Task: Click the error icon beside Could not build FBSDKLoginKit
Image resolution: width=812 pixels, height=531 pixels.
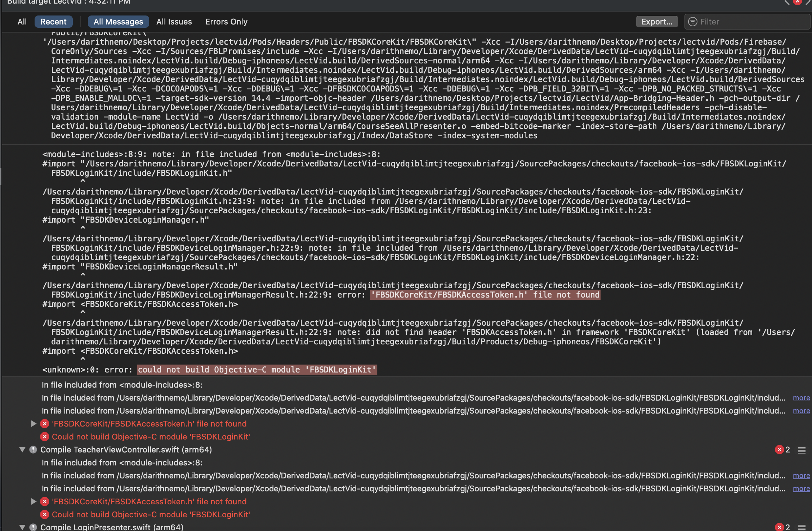Action: pos(45,437)
